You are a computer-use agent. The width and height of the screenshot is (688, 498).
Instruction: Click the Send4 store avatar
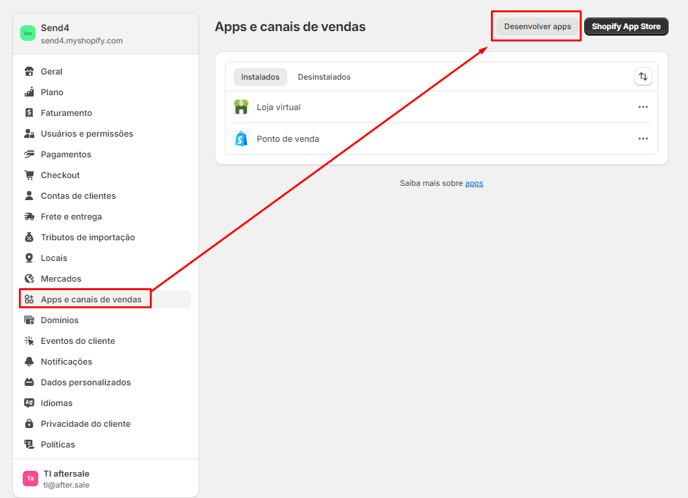tap(28, 33)
